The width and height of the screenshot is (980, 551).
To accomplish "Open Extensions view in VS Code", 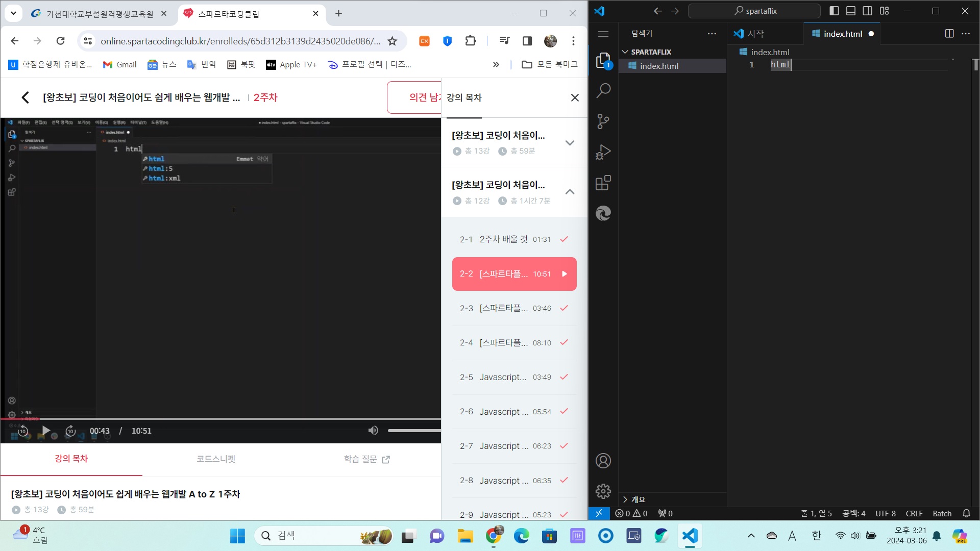I will (603, 183).
